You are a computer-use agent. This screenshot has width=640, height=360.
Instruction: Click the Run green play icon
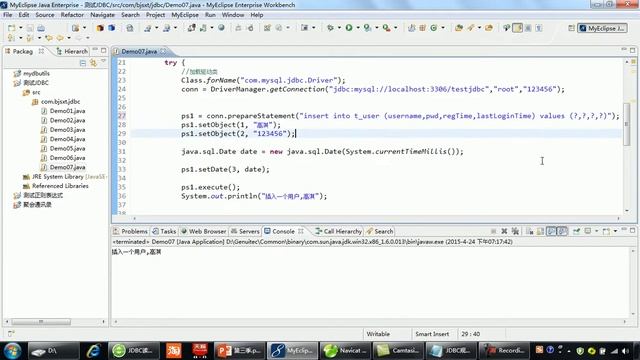click(x=349, y=28)
